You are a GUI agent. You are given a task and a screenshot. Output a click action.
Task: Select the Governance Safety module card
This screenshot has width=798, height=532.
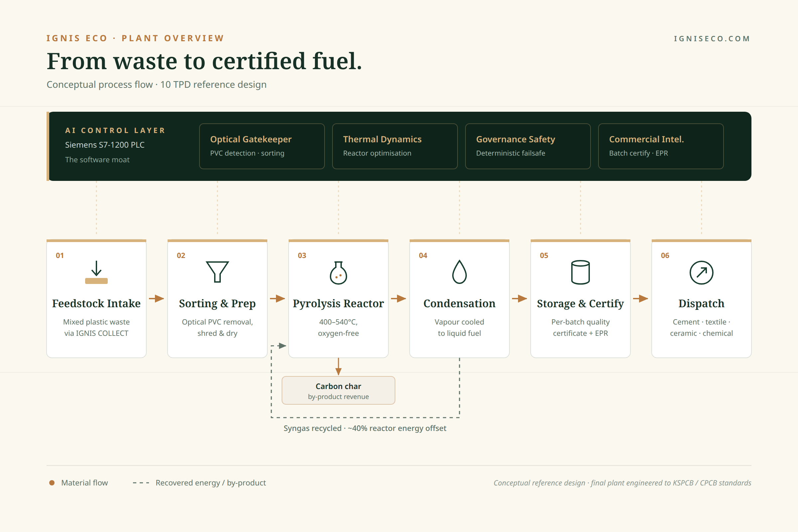tap(528, 146)
